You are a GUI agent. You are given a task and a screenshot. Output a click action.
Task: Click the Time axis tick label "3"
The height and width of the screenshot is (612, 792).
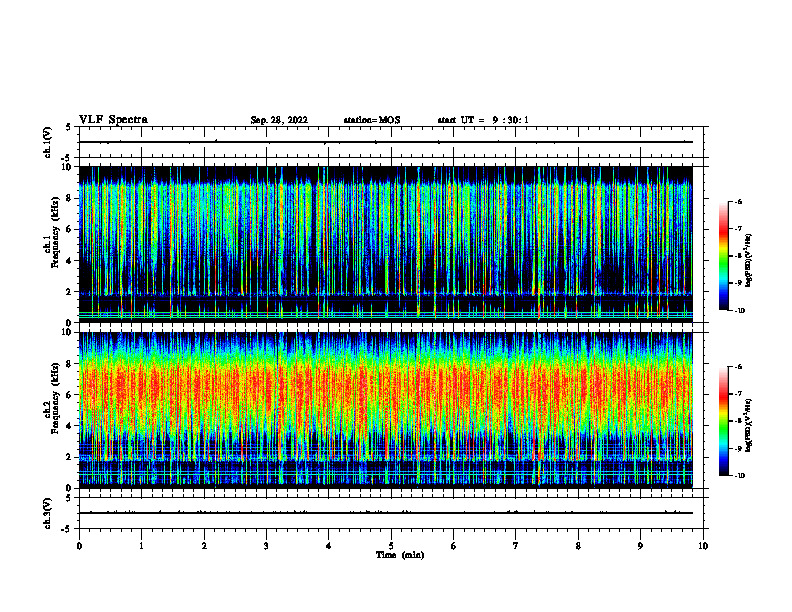[266, 546]
